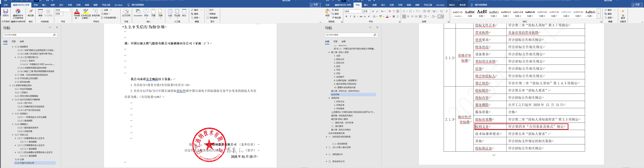Viewport: 644px width, 168px height.
Task: Collapse 3.1.6 信誉要求 tree node
Action: tap(13, 47)
